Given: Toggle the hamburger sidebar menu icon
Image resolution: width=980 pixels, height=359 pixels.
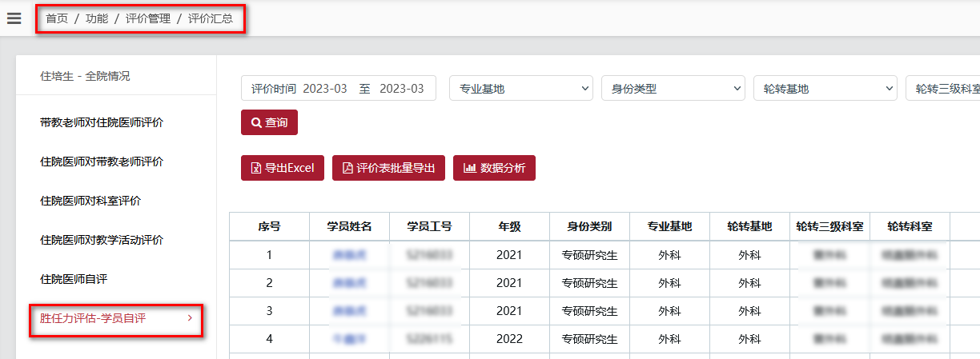Looking at the screenshot, I should (14, 18).
